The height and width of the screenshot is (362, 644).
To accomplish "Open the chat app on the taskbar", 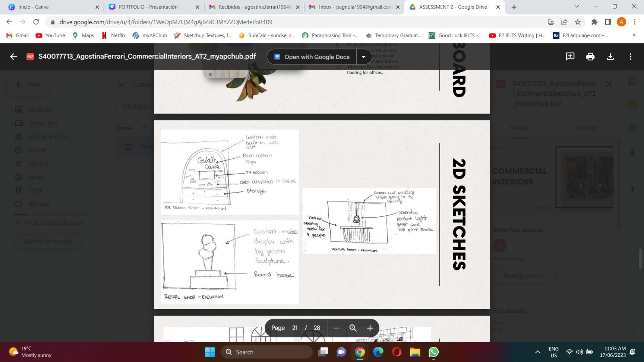I will coord(341,352).
